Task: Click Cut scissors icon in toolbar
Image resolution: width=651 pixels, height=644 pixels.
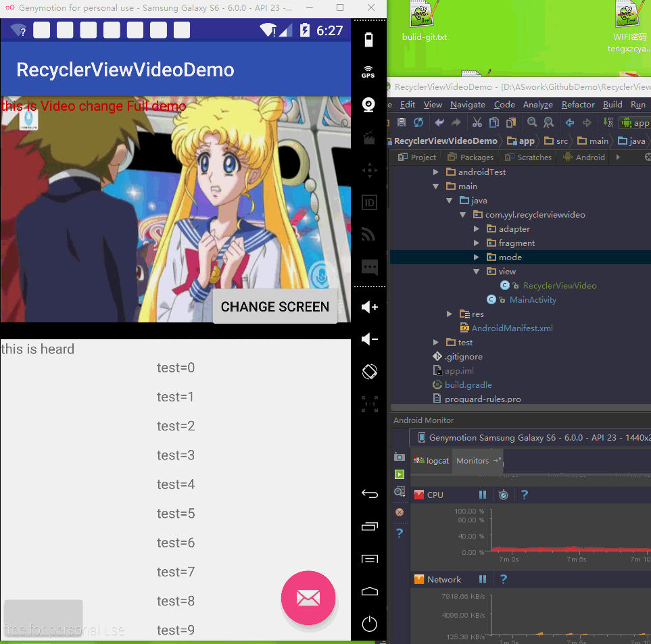Action: [477, 122]
